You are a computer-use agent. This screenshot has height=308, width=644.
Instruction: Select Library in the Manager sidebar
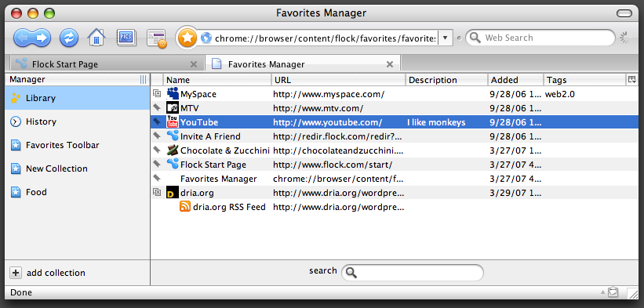tap(77, 98)
